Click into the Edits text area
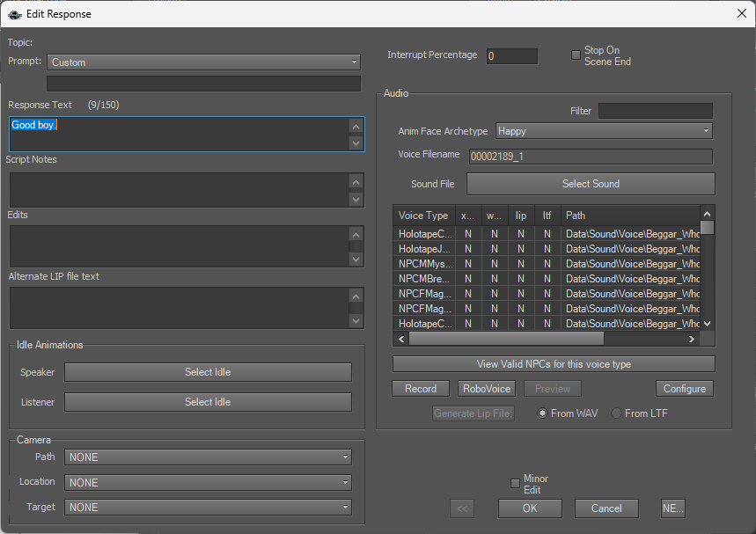 (179, 246)
